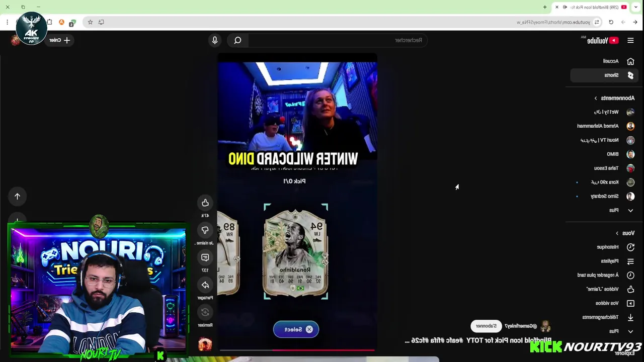Viewport: 644px width, 362px height.
Task: Dislike the Short with thumbs-down
Action: (205, 230)
